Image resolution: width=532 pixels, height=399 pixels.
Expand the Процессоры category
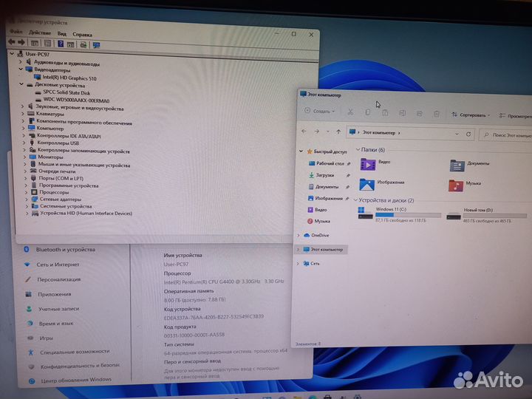[x=26, y=192]
